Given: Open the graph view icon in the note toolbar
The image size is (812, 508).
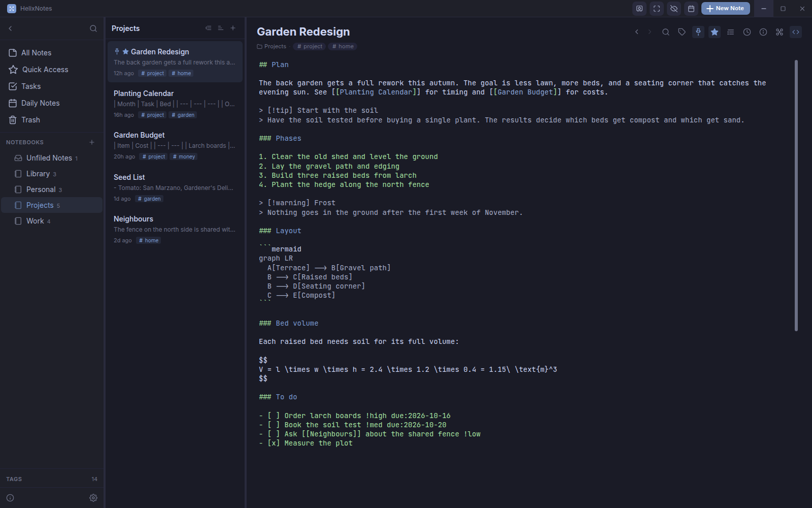Looking at the screenshot, I should pyautogui.click(x=780, y=32).
